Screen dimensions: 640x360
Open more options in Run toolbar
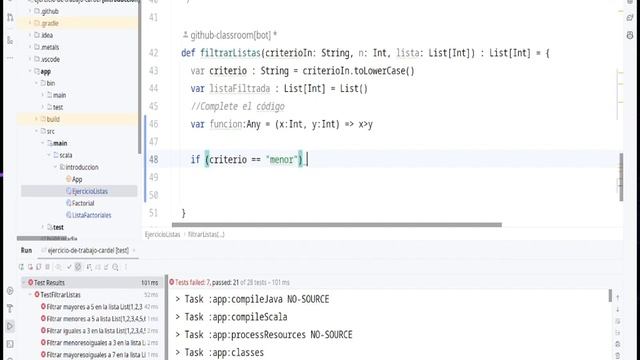pos(126,267)
